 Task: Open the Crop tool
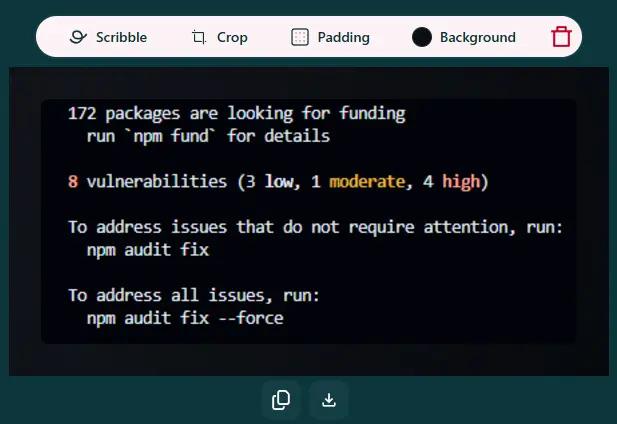[220, 37]
